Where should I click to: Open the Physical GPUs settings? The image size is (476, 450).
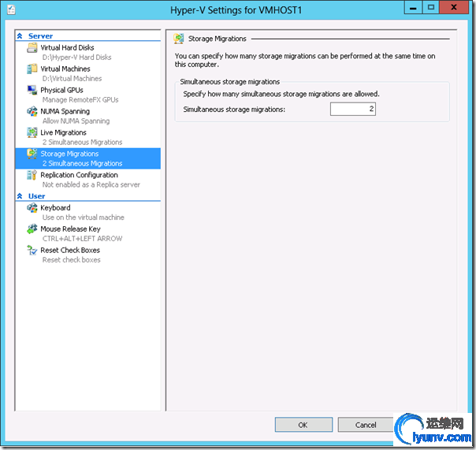88,95
